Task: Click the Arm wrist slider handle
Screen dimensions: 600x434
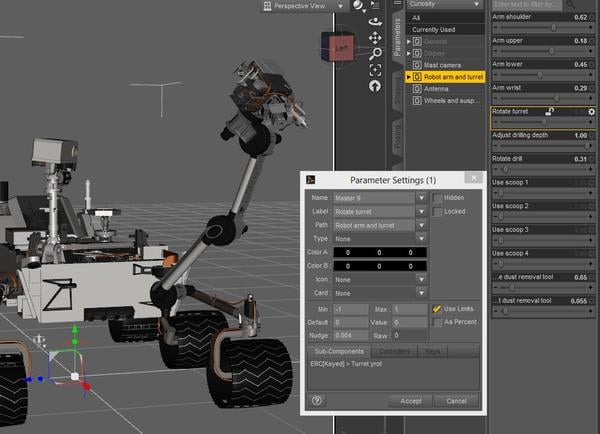Action: click(556, 99)
